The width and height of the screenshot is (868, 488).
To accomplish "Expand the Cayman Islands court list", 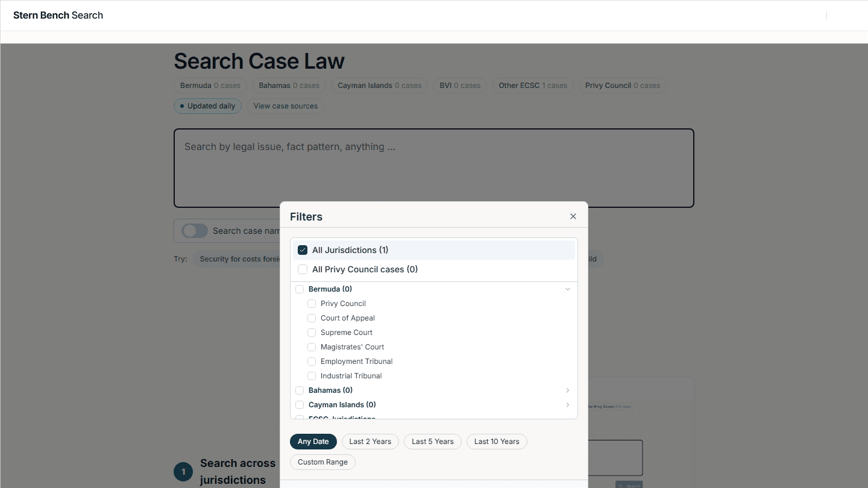I will [x=567, y=405].
